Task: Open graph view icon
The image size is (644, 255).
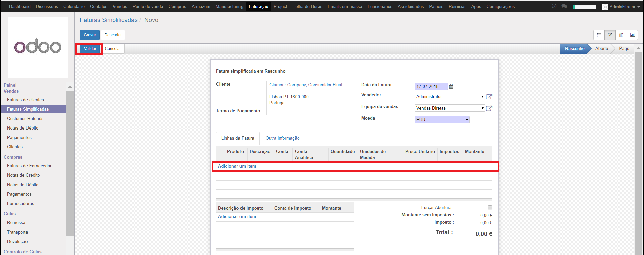Action: pyautogui.click(x=632, y=35)
